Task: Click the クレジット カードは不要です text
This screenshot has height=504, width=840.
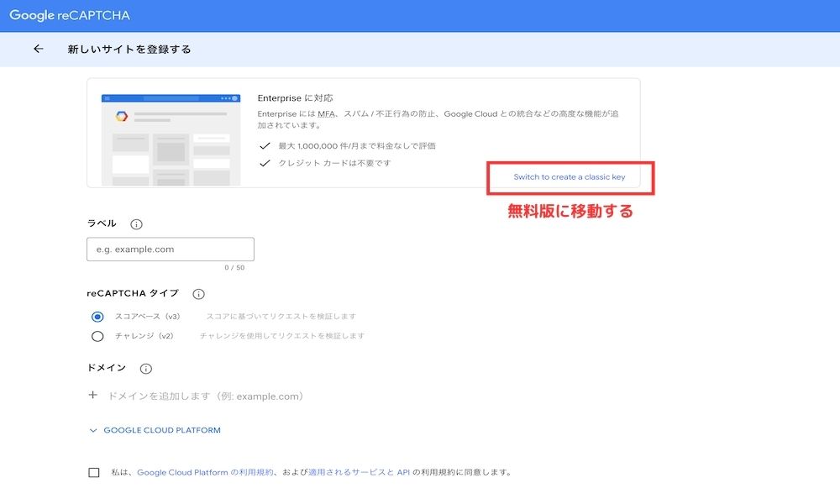Action: 335,163
